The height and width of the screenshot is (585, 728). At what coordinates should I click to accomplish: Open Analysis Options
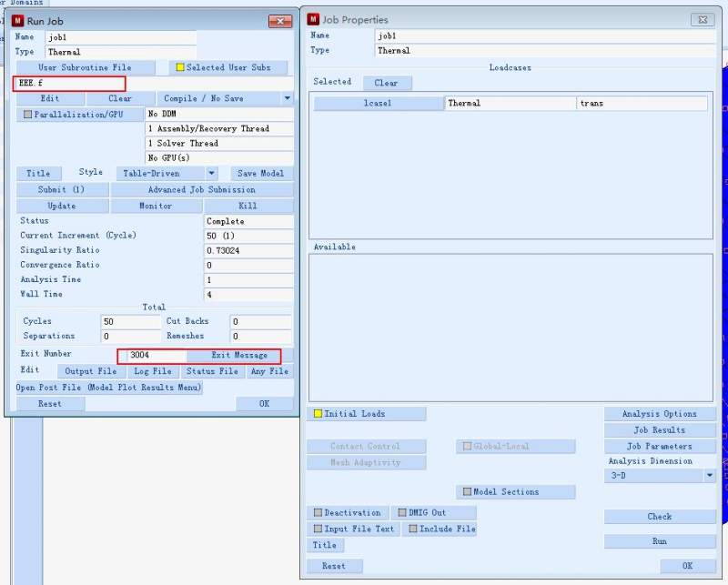point(660,414)
